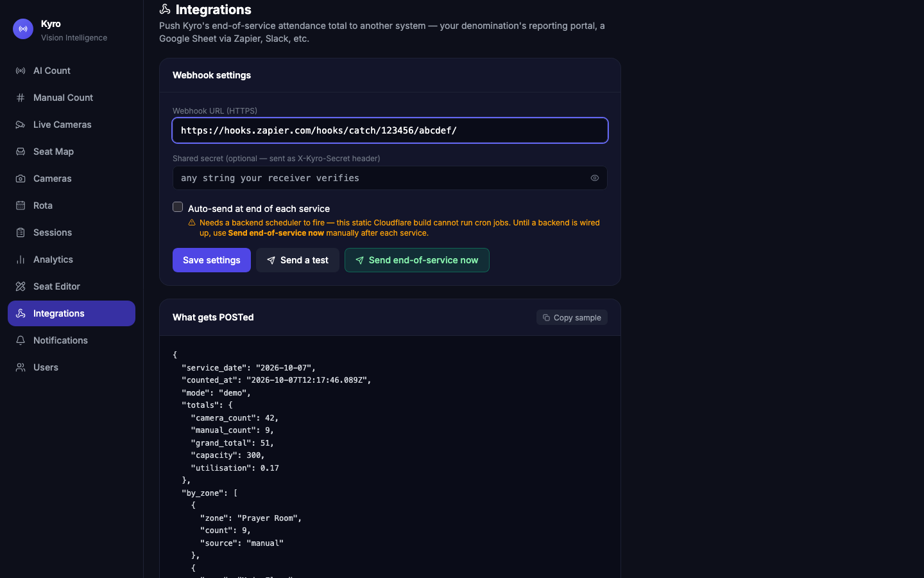
Task: Go to the Users page
Action: click(71, 367)
